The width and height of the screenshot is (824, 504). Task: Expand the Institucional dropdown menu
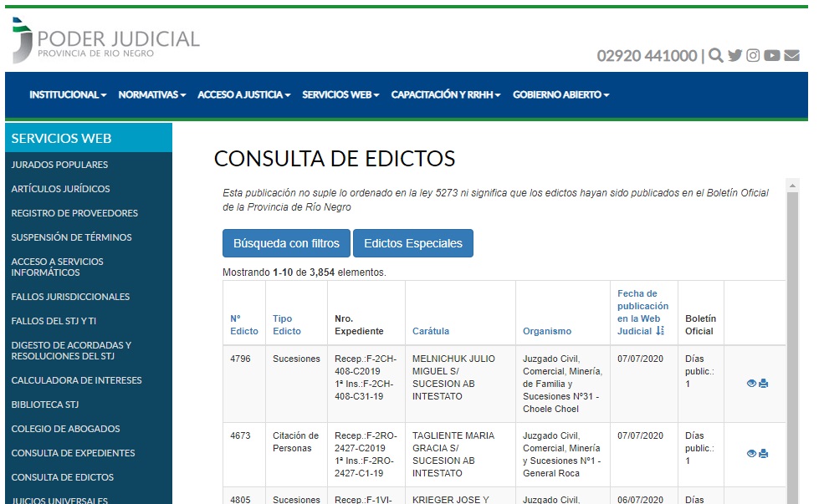[x=68, y=95]
